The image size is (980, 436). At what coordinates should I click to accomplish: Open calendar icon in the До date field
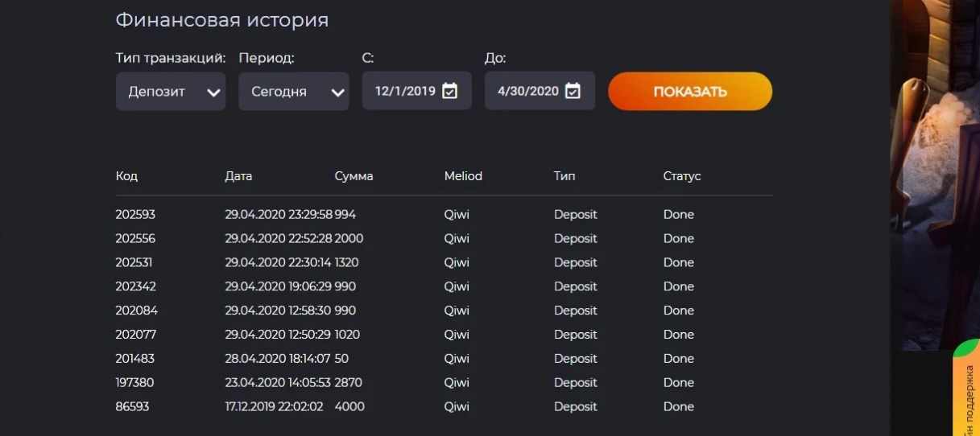[573, 91]
